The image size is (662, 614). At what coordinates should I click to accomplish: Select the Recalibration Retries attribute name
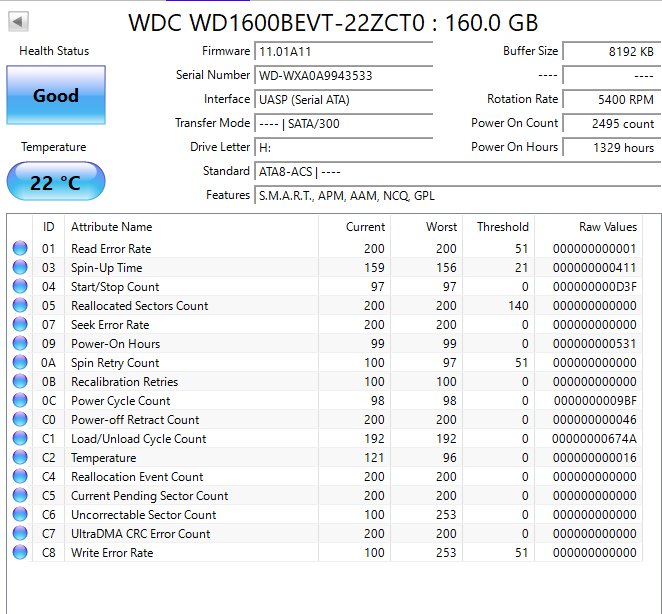click(x=125, y=382)
